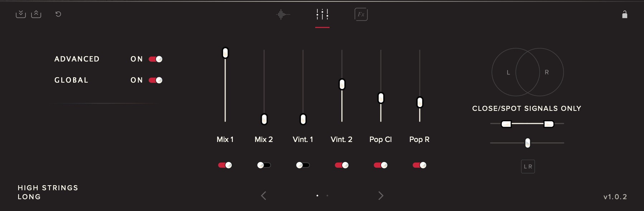644x211 pixels.
Task: Go to previous mixer page arrow
Action: coord(264,196)
